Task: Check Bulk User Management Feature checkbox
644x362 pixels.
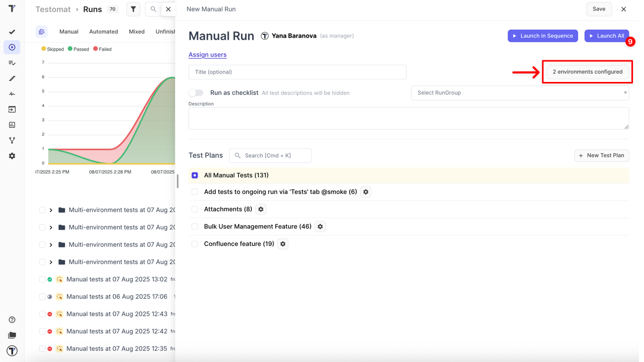Action: pos(195,227)
